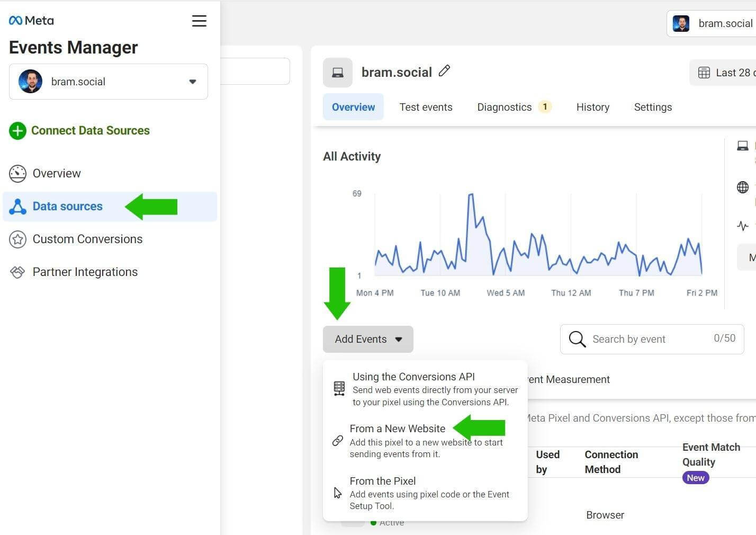Click the green Connect Data Sources plus icon
The height and width of the screenshot is (535, 756).
point(17,131)
